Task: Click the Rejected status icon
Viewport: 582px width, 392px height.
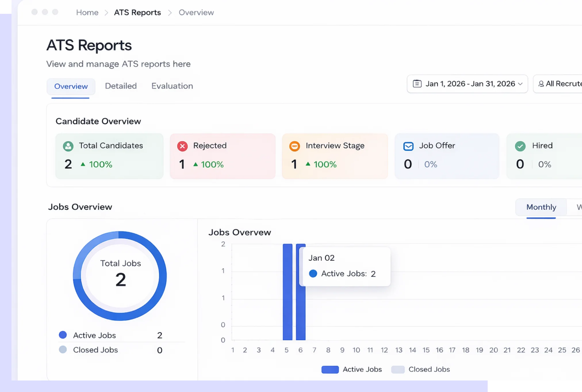Action: (182, 146)
